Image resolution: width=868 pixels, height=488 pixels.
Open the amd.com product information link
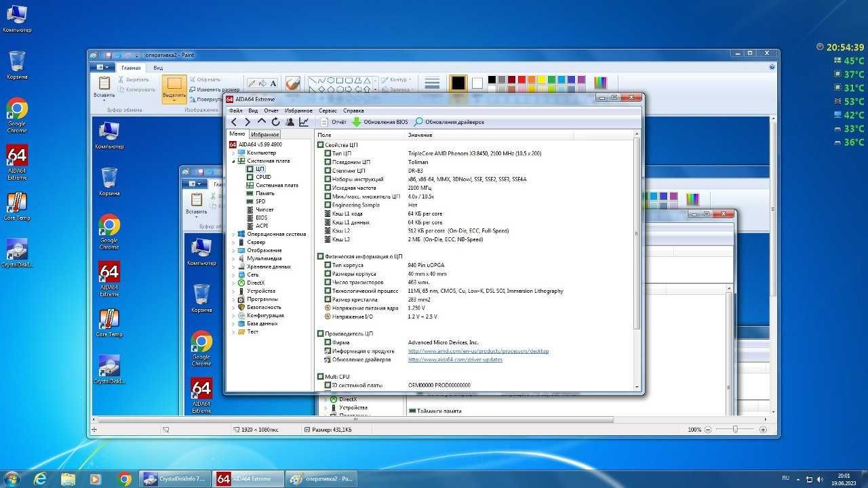(478, 351)
